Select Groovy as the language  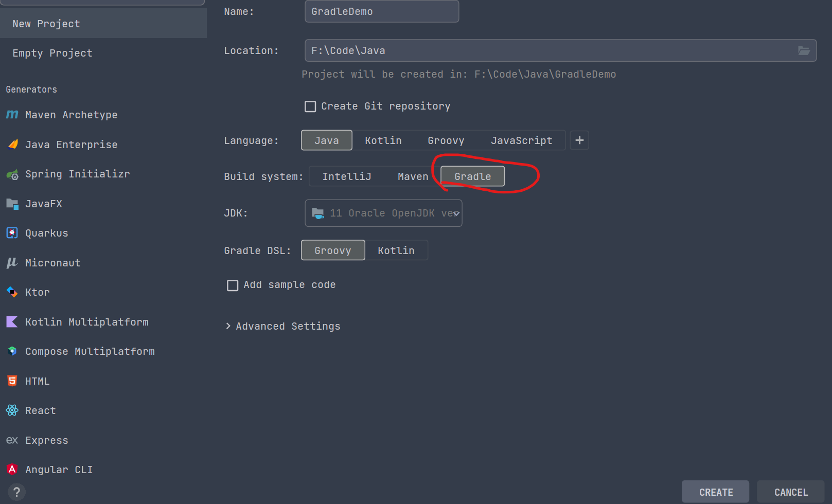point(446,140)
